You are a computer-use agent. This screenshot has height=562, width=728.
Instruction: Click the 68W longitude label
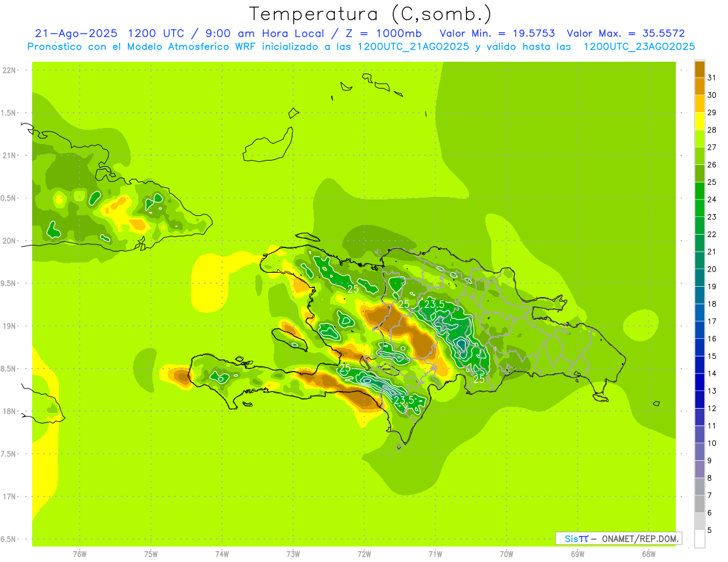[x=649, y=554]
